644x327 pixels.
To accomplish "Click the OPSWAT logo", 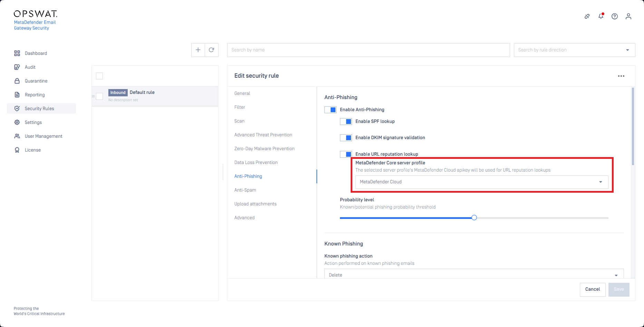I will tap(35, 14).
